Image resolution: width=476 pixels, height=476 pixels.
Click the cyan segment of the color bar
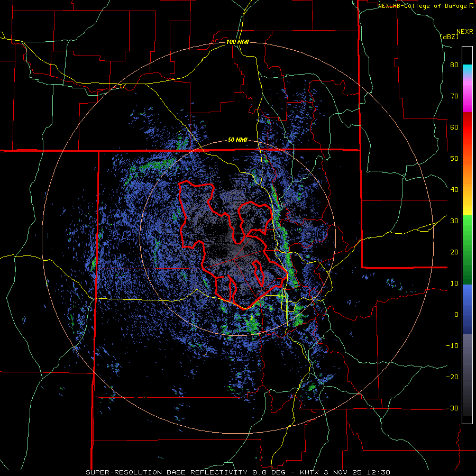coord(467,69)
